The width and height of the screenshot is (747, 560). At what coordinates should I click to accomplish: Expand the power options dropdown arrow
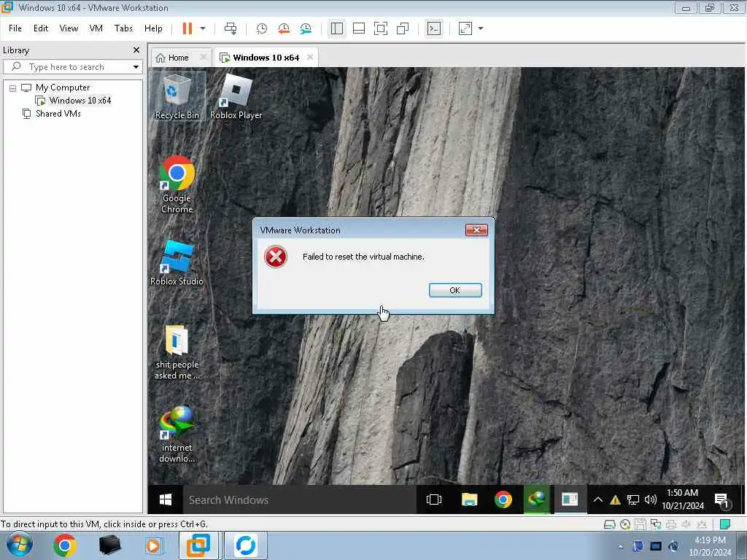[203, 28]
